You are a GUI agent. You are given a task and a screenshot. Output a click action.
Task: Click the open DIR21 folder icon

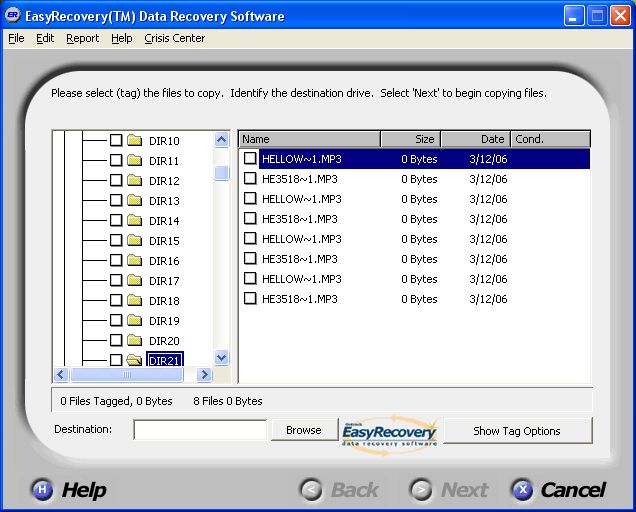(134, 360)
